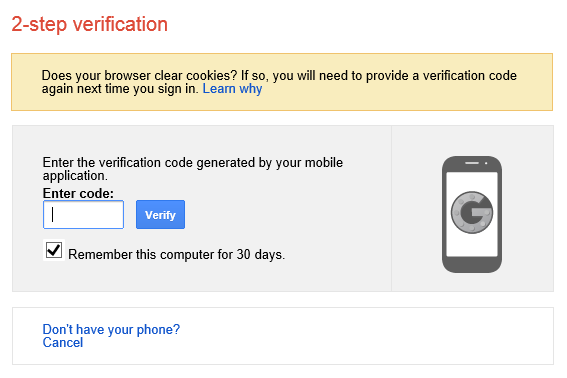Click 'Does your browser clear cookies?' sentence
The image size is (567, 378).
(x=139, y=76)
